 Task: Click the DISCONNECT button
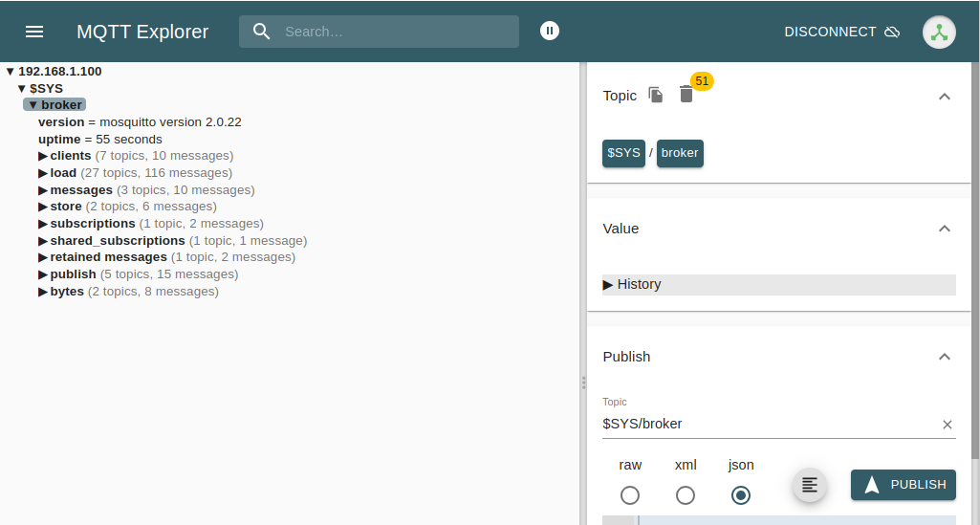point(842,32)
